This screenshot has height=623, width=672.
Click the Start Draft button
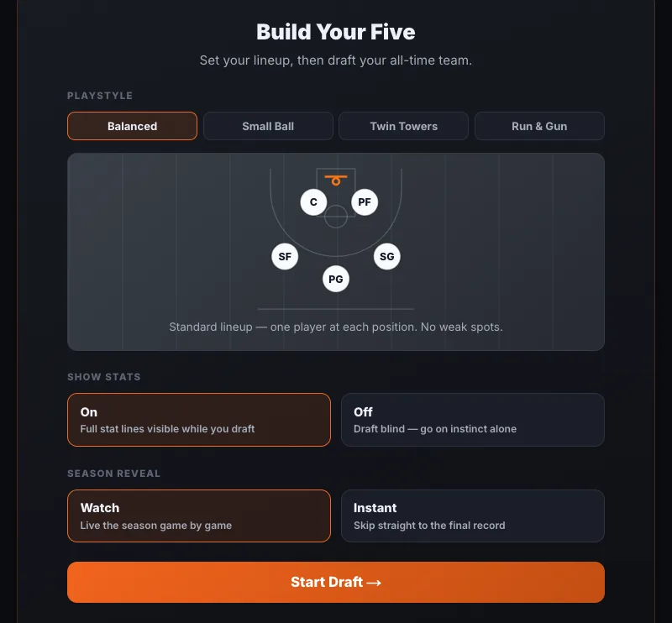335,582
